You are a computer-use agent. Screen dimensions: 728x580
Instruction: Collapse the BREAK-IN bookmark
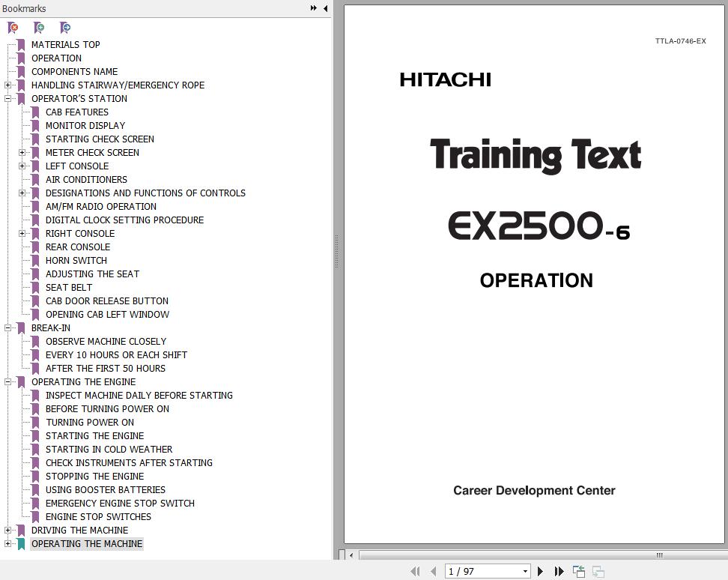[7, 327]
